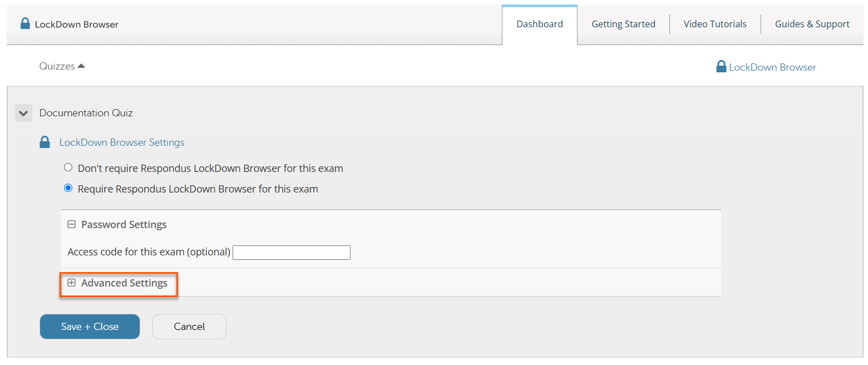Click the access code input field
The image size is (868, 365).
291,252
